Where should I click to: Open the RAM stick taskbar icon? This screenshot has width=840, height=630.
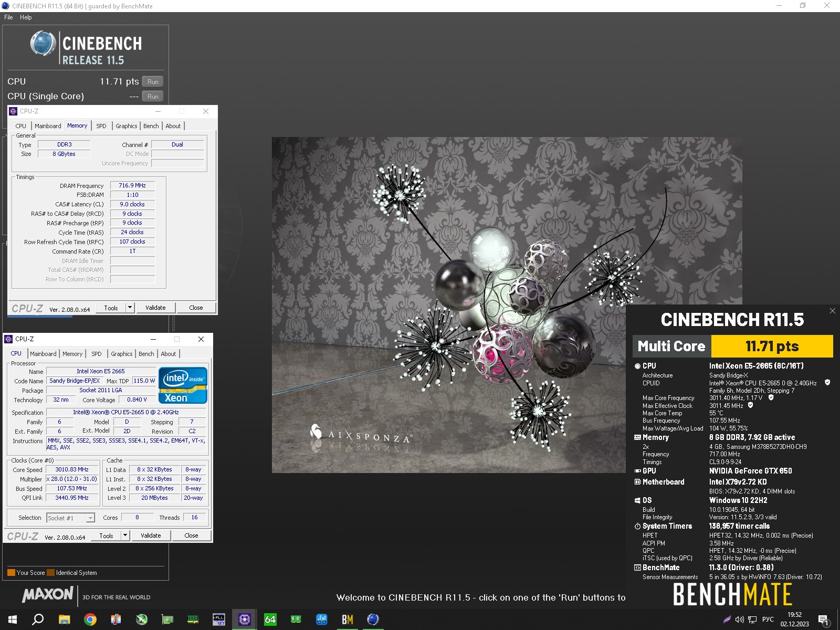[x=193, y=619]
